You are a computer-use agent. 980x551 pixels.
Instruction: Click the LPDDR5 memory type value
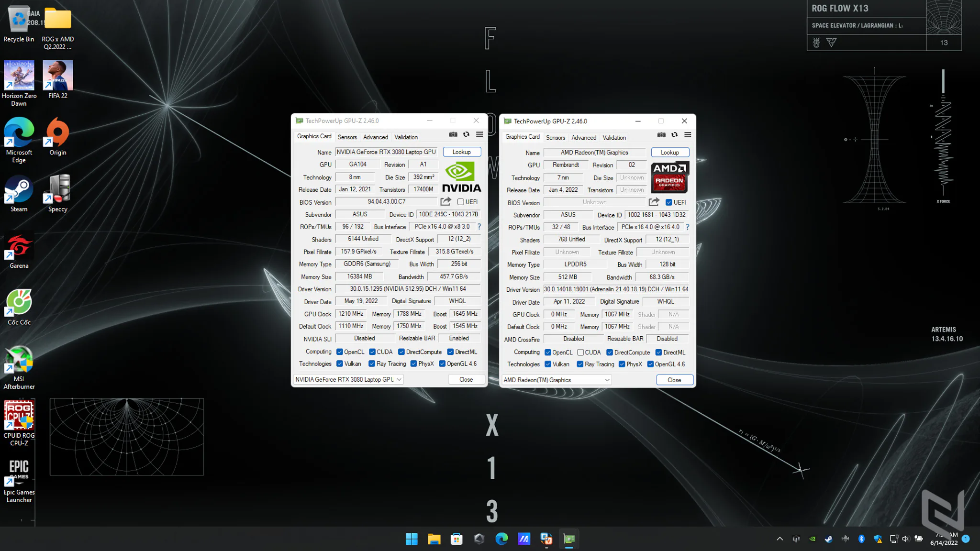point(575,264)
